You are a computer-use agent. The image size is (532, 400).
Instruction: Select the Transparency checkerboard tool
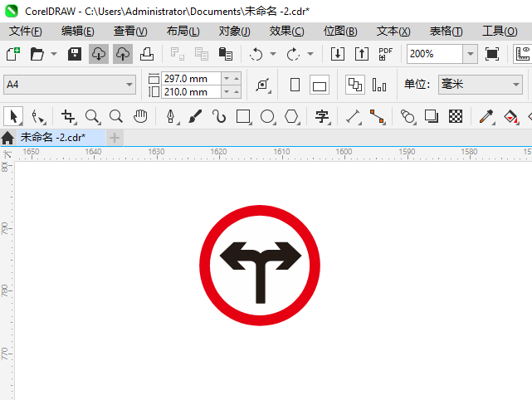[x=456, y=117]
